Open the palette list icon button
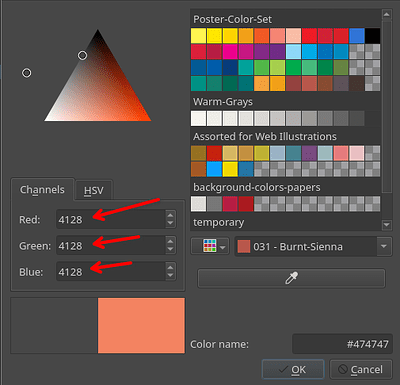Image resolution: width=400 pixels, height=385 pixels. [x=210, y=246]
